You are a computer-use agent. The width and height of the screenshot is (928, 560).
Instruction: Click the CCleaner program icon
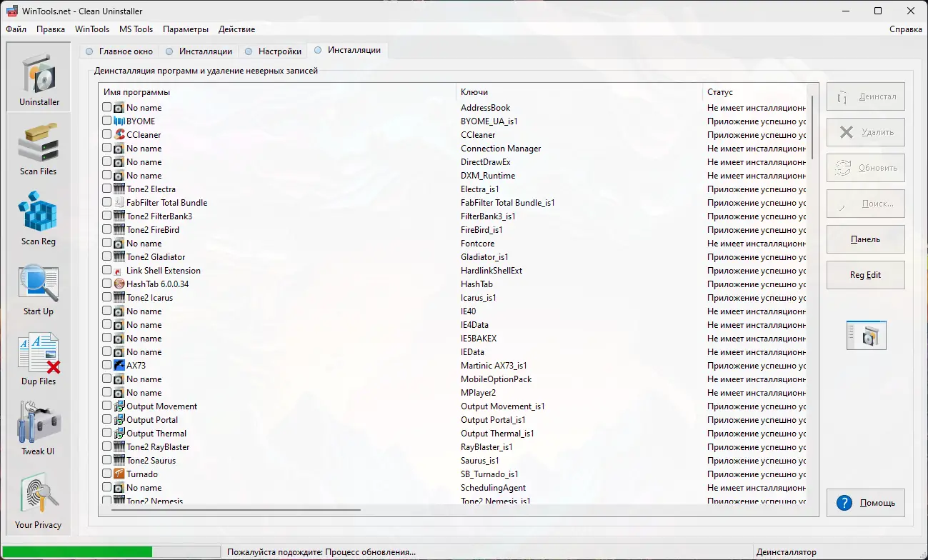tap(119, 135)
